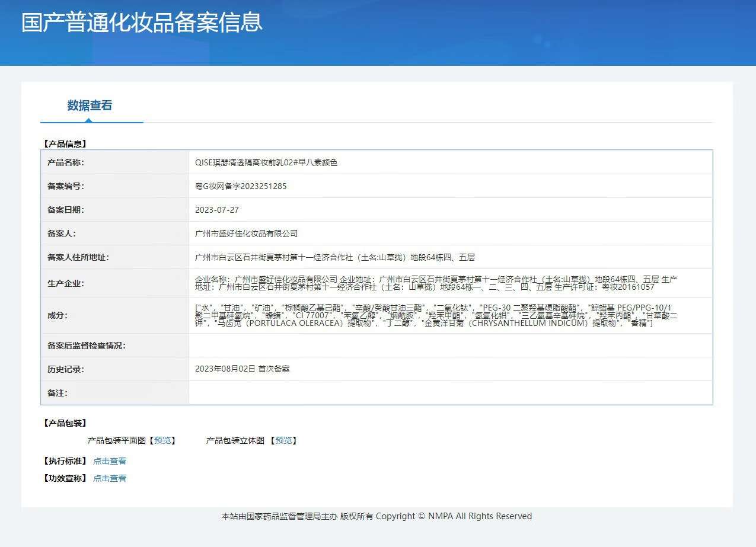Click registrant value 广州市盛好佳化妆品有限公司

[x=247, y=233]
